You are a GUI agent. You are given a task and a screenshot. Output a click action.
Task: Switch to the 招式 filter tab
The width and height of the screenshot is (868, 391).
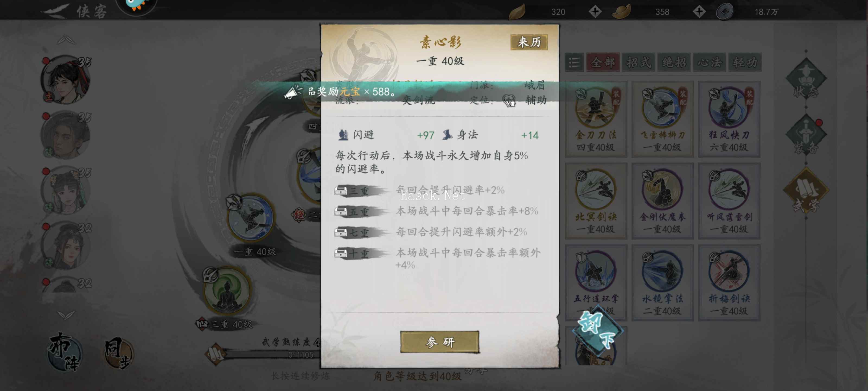click(x=639, y=62)
